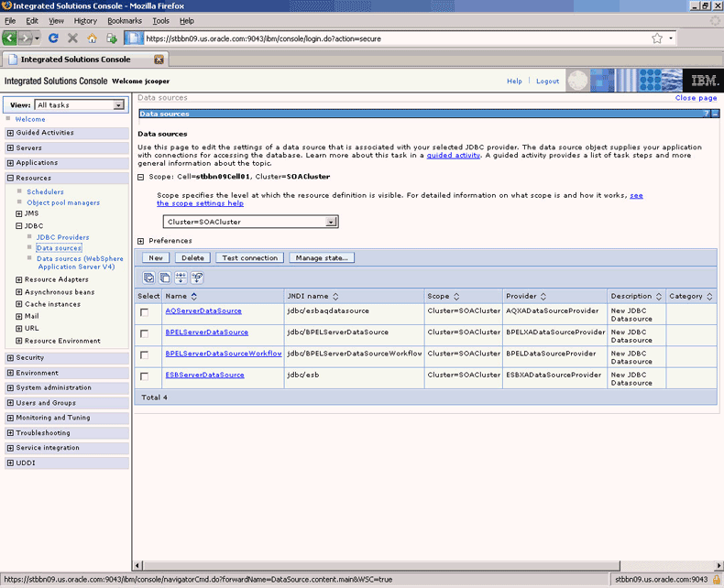This screenshot has width=724, height=588.
Task: Tick the checkbox for BPELServerDataSourceWorkflow
Action: [144, 355]
